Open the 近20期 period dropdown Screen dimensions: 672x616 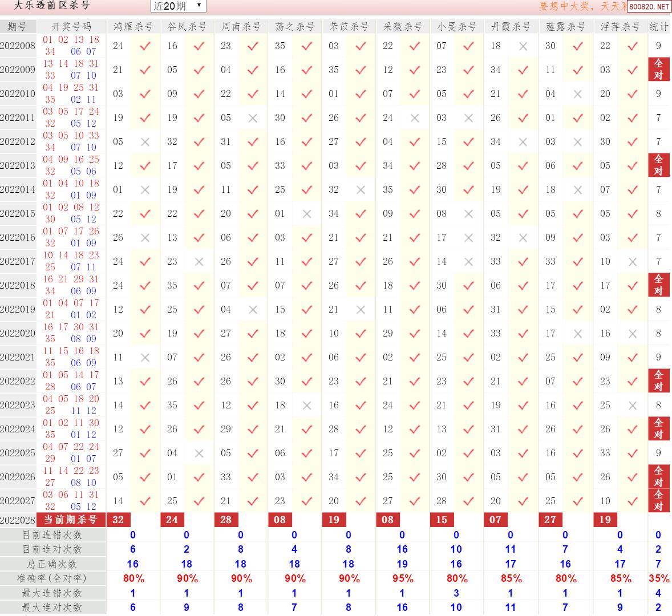tap(178, 6)
